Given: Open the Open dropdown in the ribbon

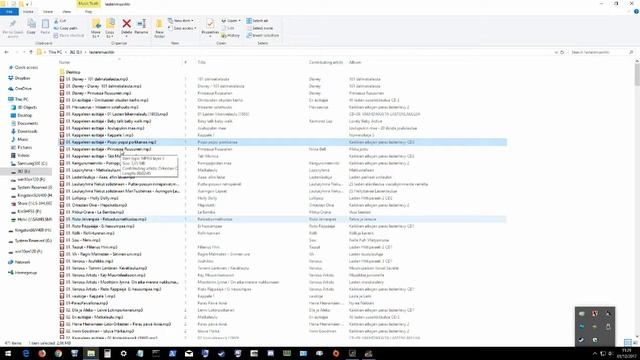Looking at the screenshot, I should pyautogui.click(x=231, y=21).
